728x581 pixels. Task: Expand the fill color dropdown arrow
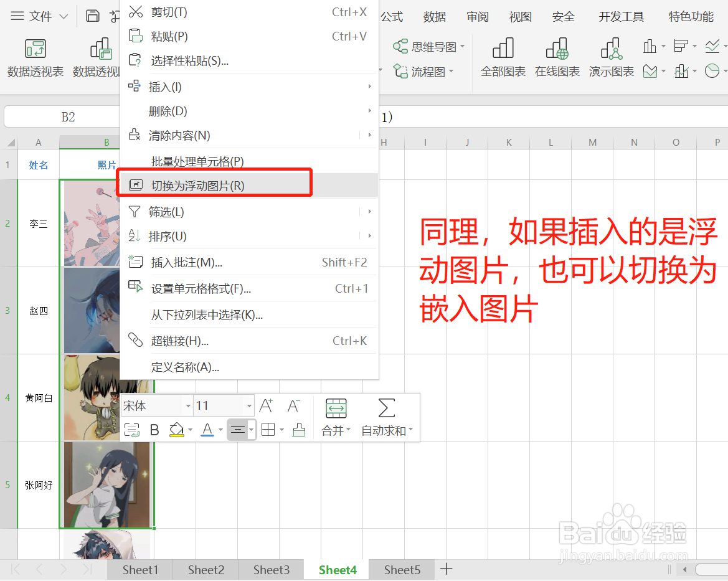(191, 430)
